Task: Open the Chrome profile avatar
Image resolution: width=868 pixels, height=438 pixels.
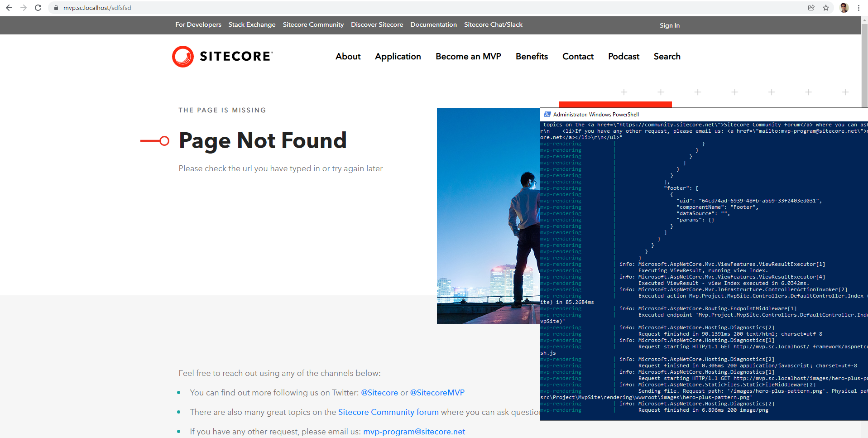Action: tap(844, 8)
